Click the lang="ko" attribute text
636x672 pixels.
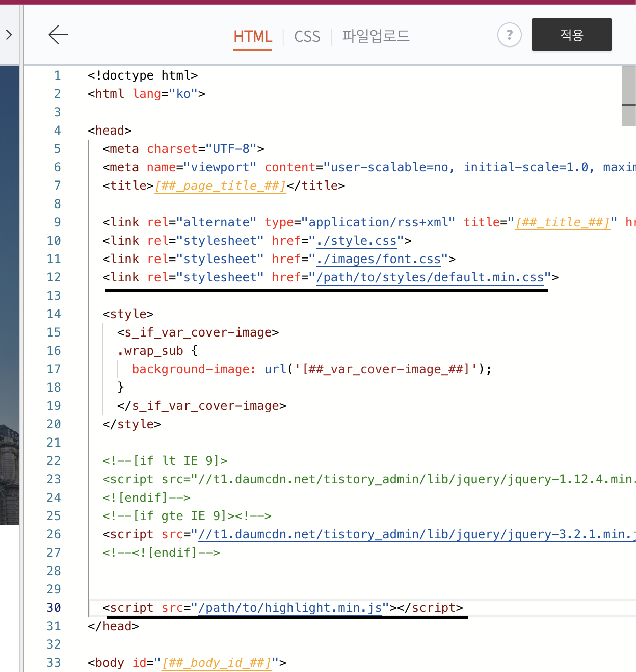point(165,94)
